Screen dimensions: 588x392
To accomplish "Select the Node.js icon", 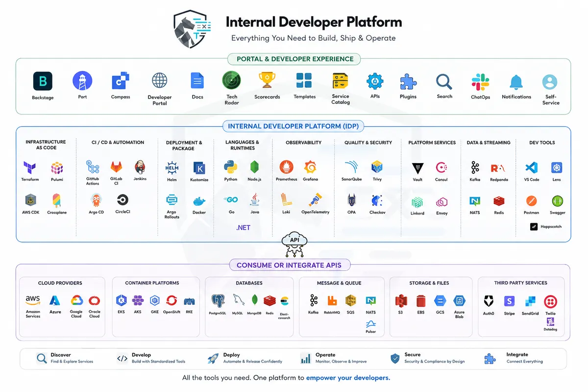I will pyautogui.click(x=254, y=168).
